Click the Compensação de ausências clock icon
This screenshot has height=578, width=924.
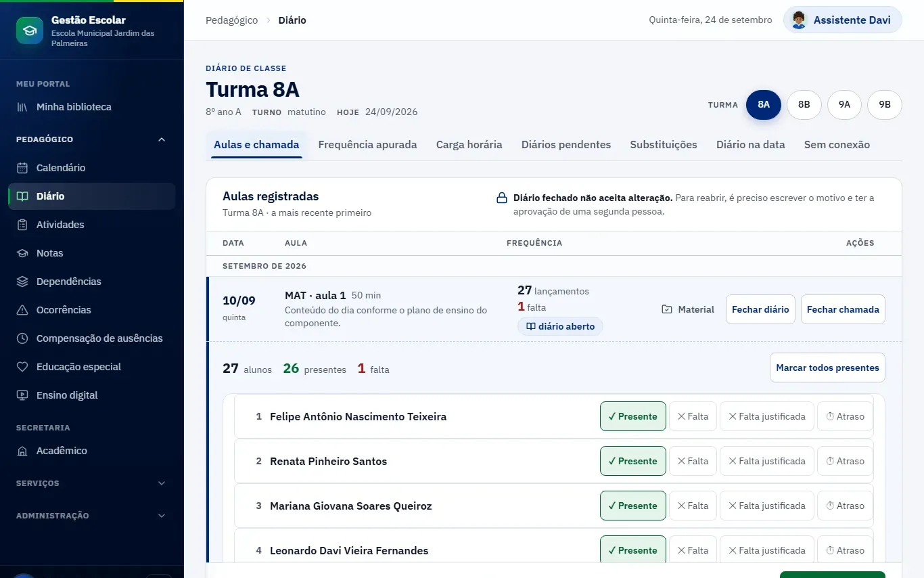[x=22, y=338]
